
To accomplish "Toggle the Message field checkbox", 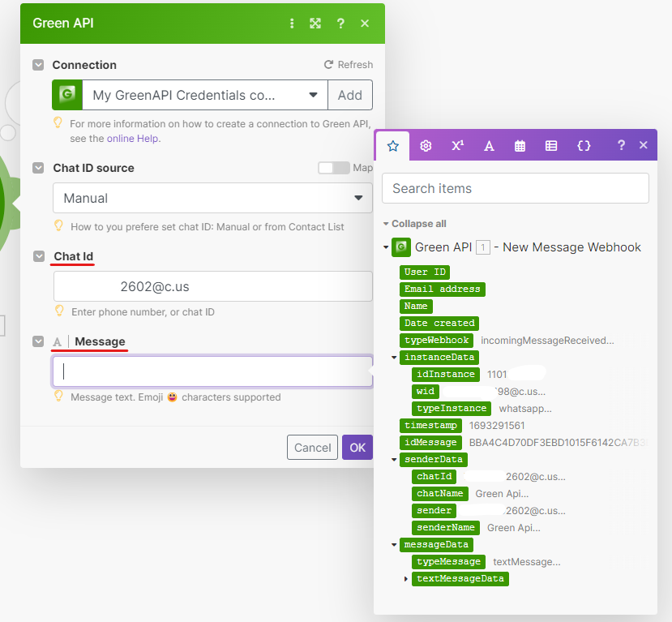I will pyautogui.click(x=38, y=341).
